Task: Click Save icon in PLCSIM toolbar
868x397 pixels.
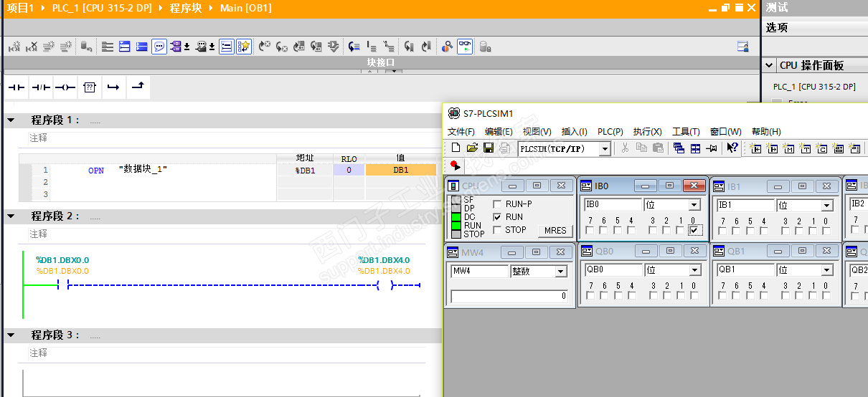Action: [x=488, y=148]
